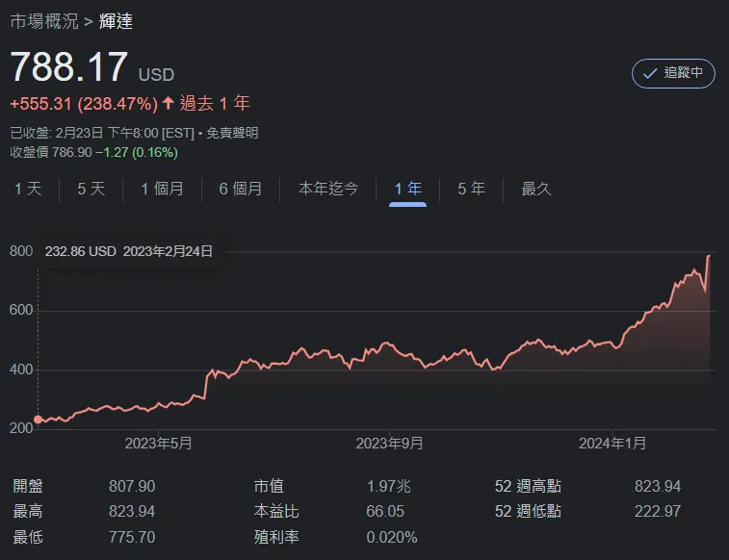Screen dimensions: 729x560
Task: Click the 市值 value 1.97兆
Action: (x=389, y=486)
